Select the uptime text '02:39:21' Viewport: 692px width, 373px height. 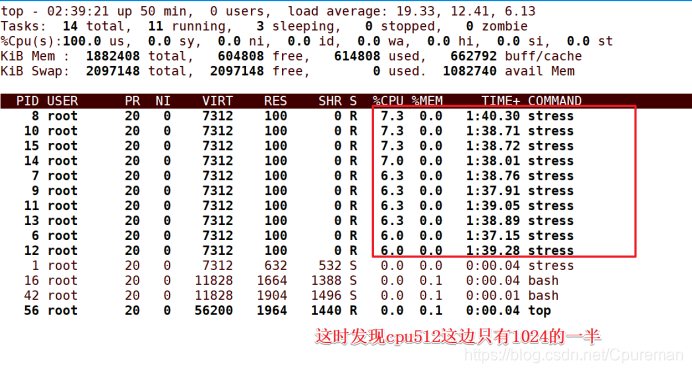[78, 11]
